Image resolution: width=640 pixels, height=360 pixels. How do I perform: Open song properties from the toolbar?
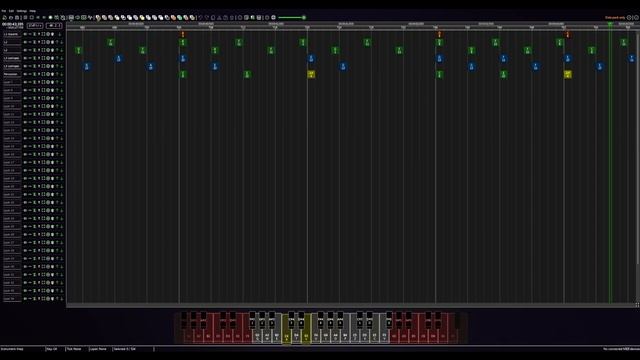pyautogui.click(x=246, y=18)
